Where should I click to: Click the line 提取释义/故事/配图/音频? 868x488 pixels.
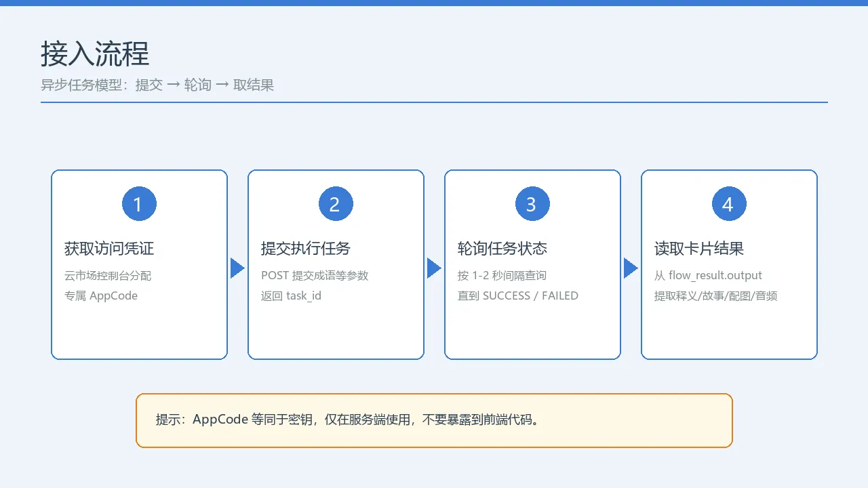[715, 296]
